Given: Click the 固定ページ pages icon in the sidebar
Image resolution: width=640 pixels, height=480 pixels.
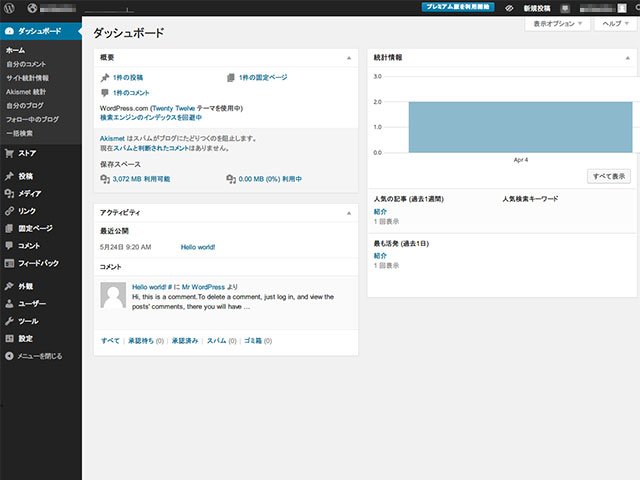Looking at the screenshot, I should [9, 228].
